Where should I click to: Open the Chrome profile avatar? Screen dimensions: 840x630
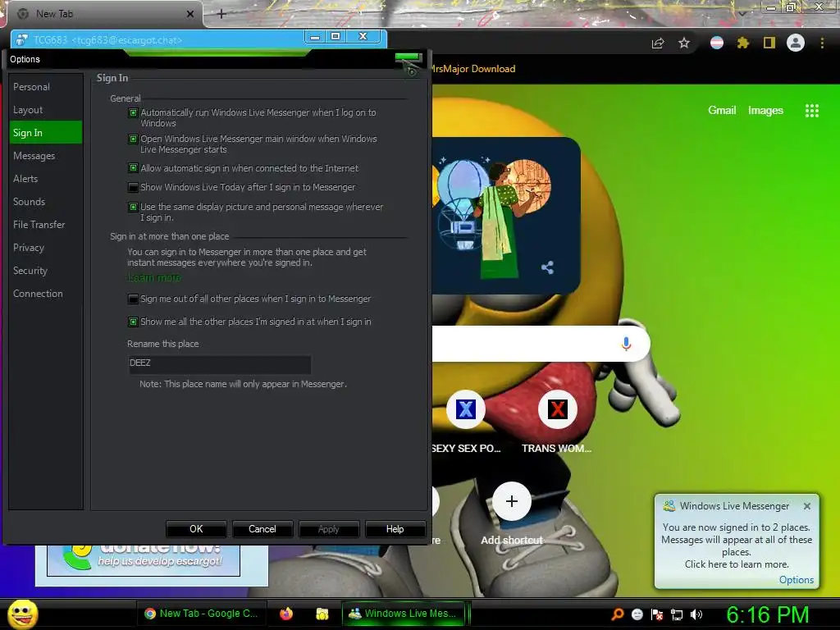(x=796, y=43)
